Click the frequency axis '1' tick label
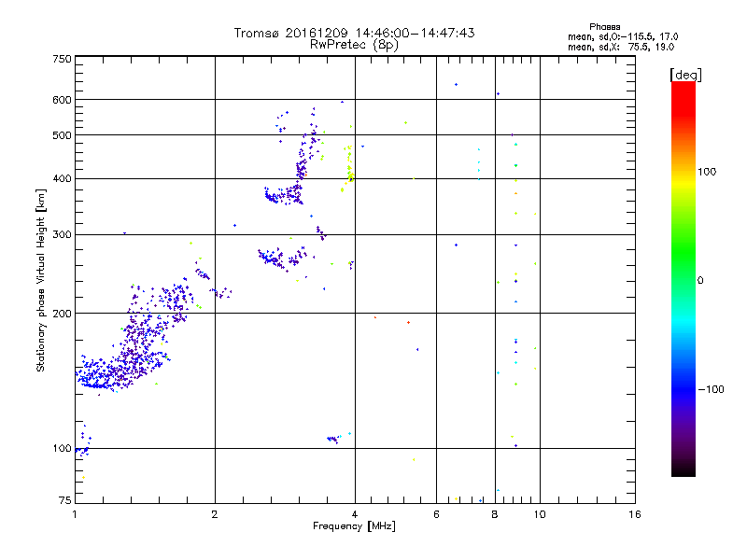Image resolution: width=747 pixels, height=560 pixels. [x=75, y=514]
